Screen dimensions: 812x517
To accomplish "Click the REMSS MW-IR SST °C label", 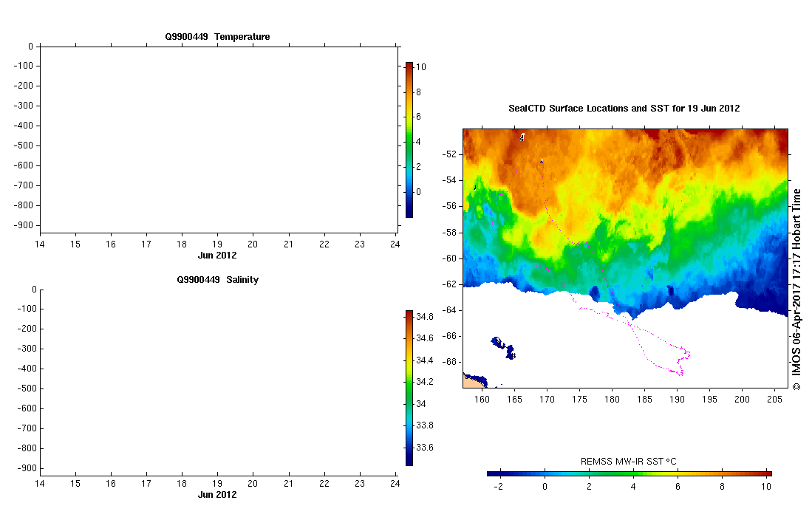I will (x=628, y=461).
